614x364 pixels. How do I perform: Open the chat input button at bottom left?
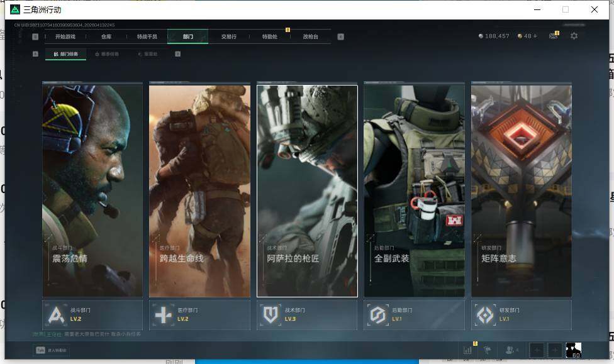click(52, 350)
